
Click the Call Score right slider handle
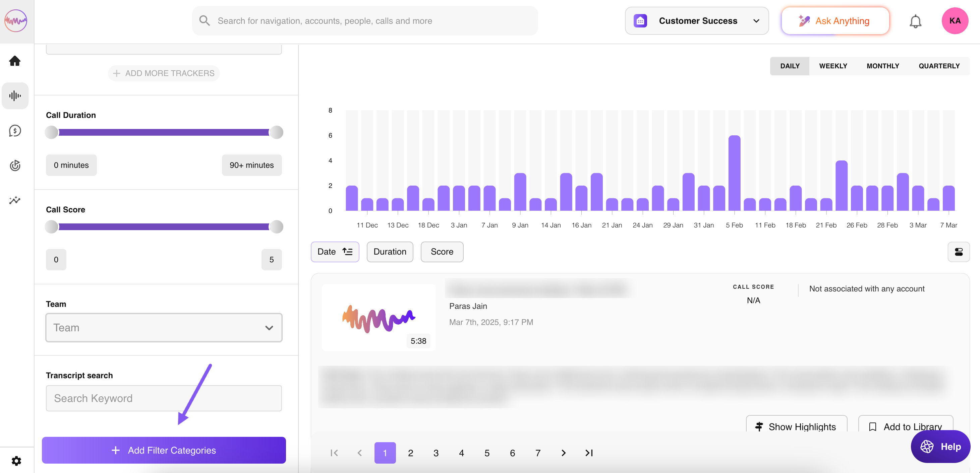(276, 227)
